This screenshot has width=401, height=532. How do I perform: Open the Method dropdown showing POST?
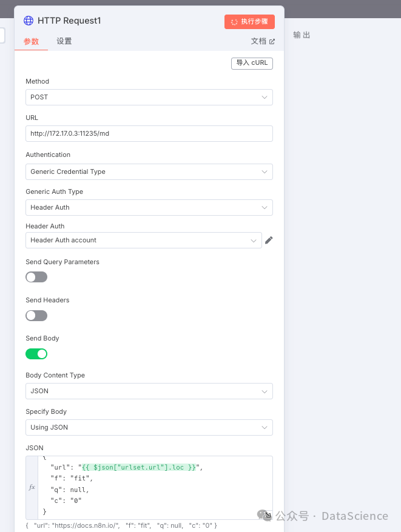pyautogui.click(x=149, y=98)
